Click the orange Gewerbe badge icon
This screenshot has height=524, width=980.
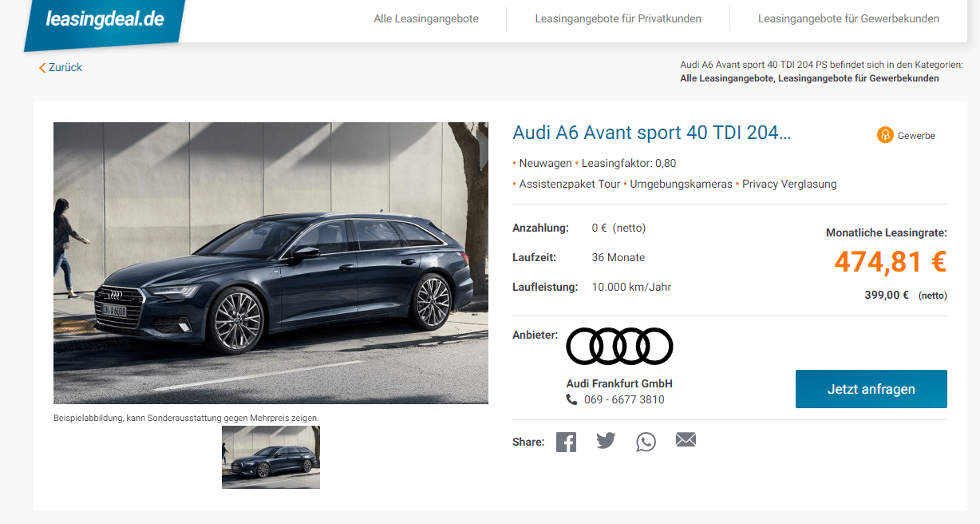(x=885, y=135)
